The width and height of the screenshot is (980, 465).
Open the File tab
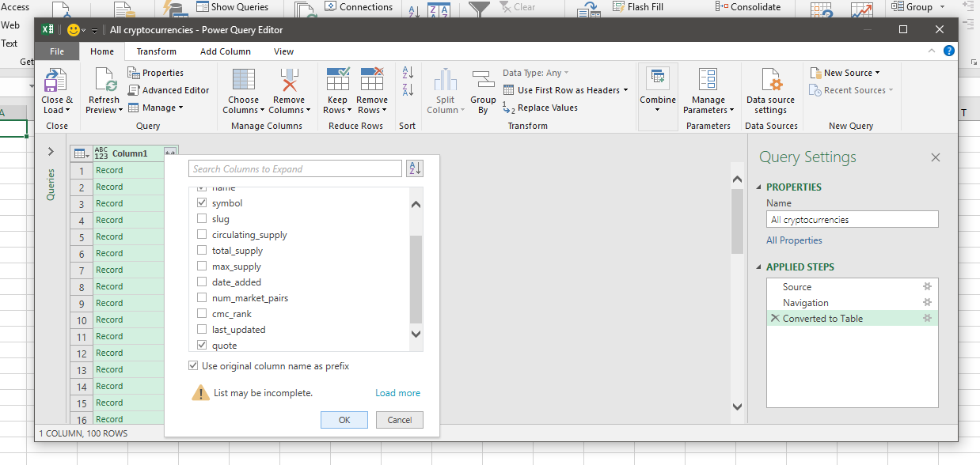pos(57,51)
